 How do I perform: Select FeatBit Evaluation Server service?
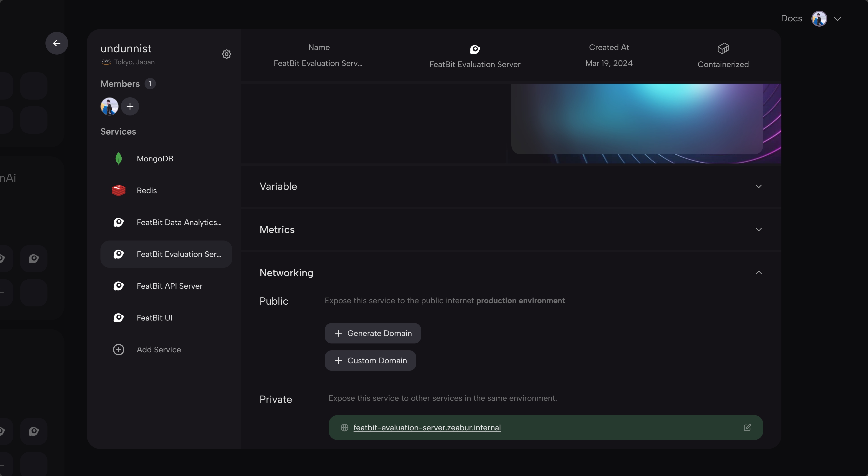pyautogui.click(x=166, y=254)
